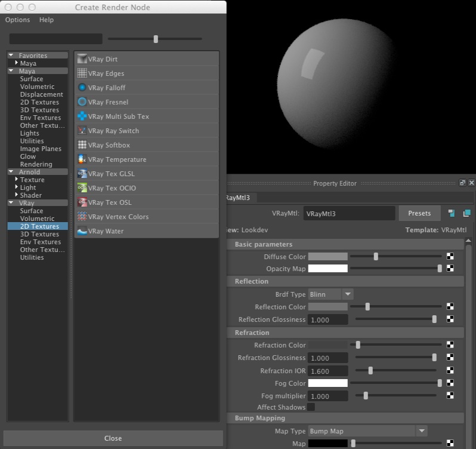Viewport: 476px width, 449px height.
Task: Click Refraction Color map icon
Action: [x=450, y=345]
